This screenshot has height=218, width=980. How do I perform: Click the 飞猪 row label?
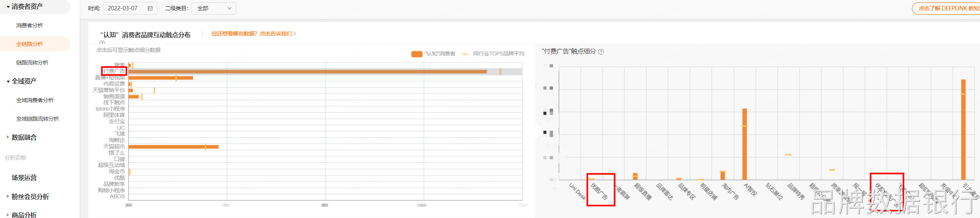click(x=119, y=134)
